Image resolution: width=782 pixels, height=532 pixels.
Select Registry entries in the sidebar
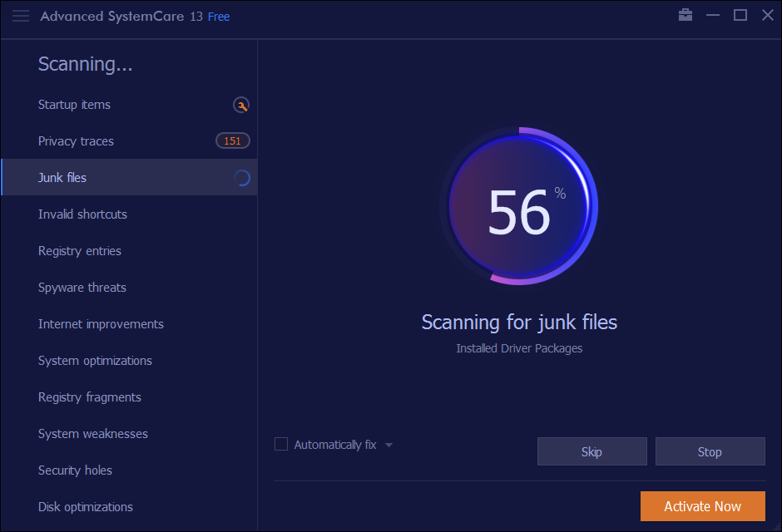coord(80,251)
